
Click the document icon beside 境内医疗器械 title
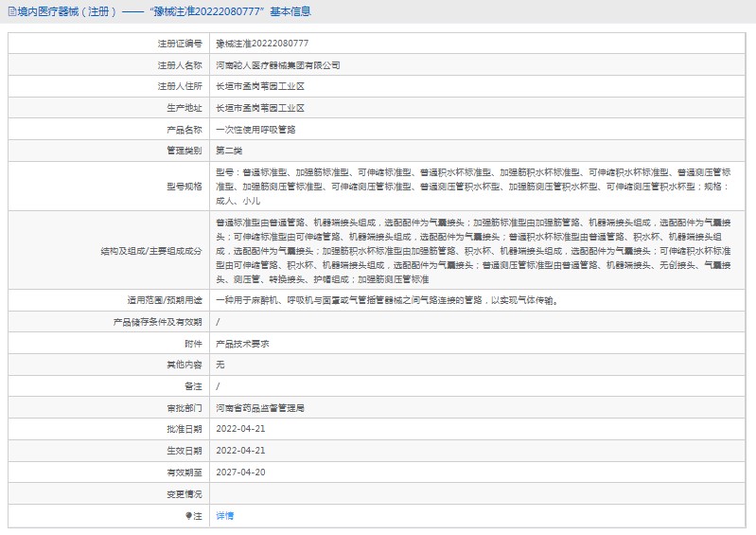[12, 11]
